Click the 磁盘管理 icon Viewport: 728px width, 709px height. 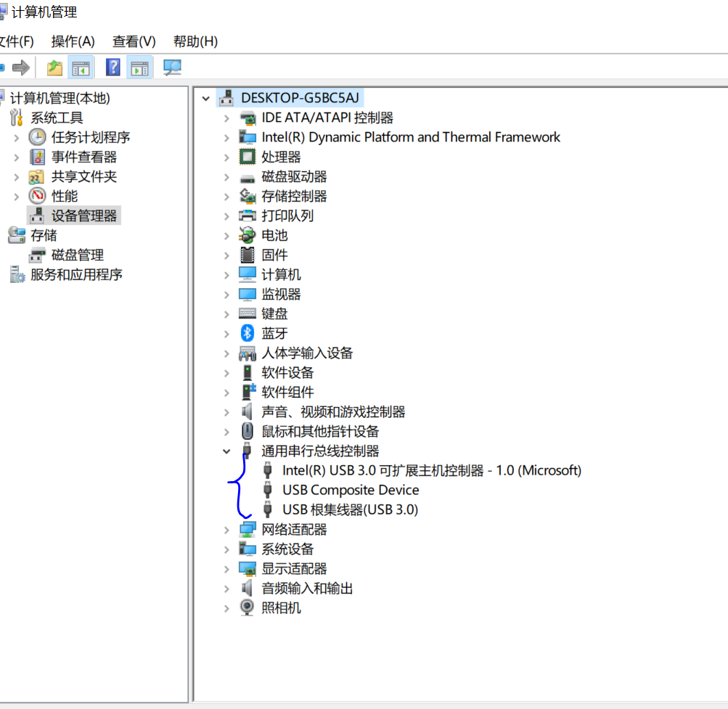[37, 255]
